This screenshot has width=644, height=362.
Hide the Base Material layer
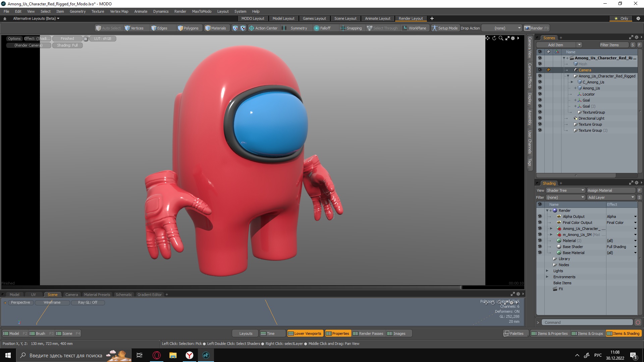coord(540,253)
